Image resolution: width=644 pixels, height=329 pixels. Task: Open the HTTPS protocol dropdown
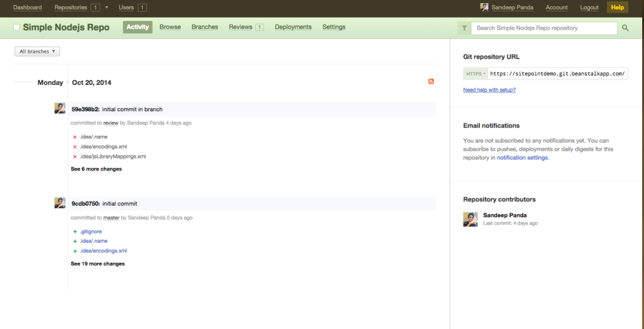coord(475,74)
